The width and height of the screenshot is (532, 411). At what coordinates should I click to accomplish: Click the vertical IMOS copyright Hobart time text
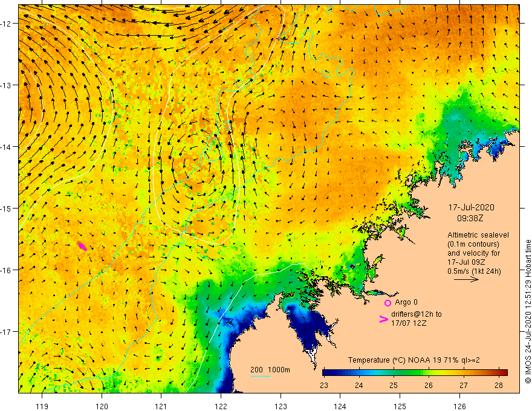[x=528, y=312]
